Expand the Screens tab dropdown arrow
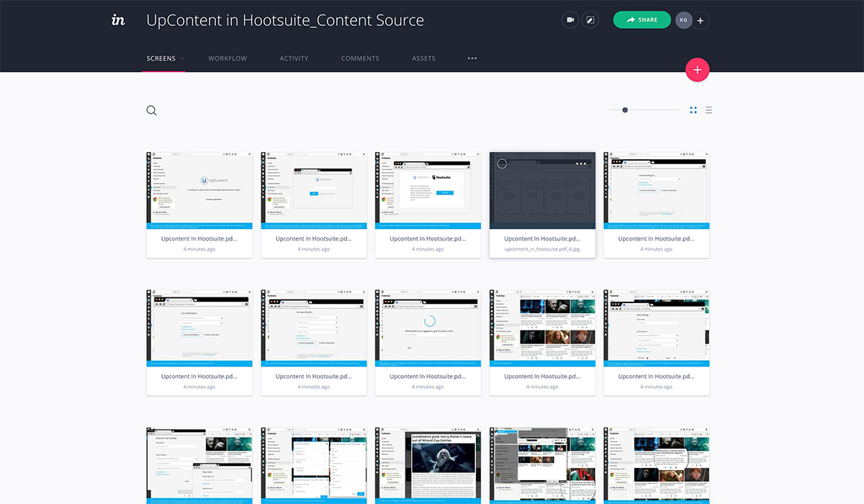 tap(183, 58)
